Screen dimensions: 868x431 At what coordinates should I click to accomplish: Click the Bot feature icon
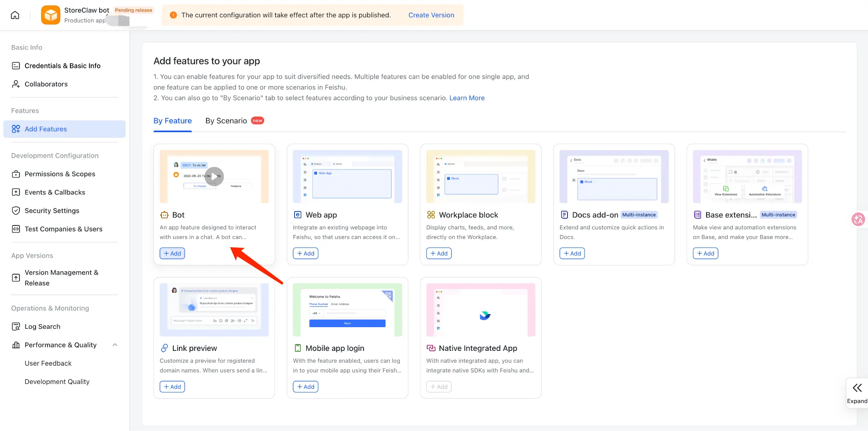(x=164, y=215)
